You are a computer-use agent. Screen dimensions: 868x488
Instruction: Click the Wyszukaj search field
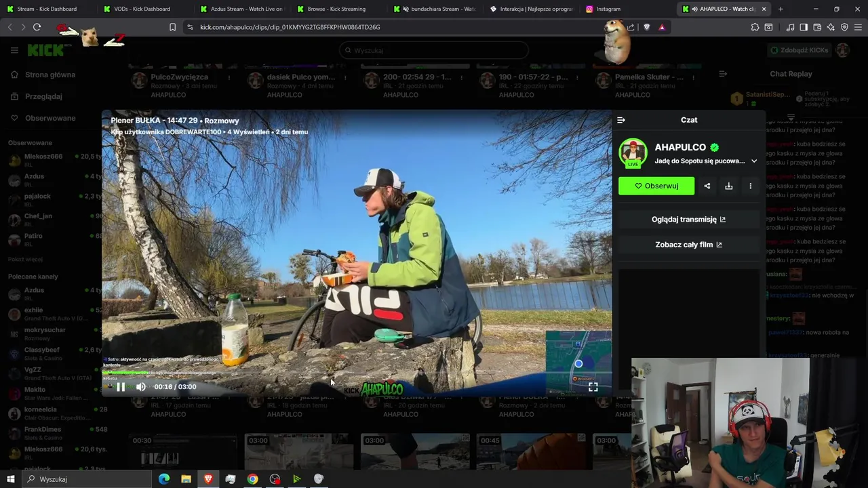[434, 50]
